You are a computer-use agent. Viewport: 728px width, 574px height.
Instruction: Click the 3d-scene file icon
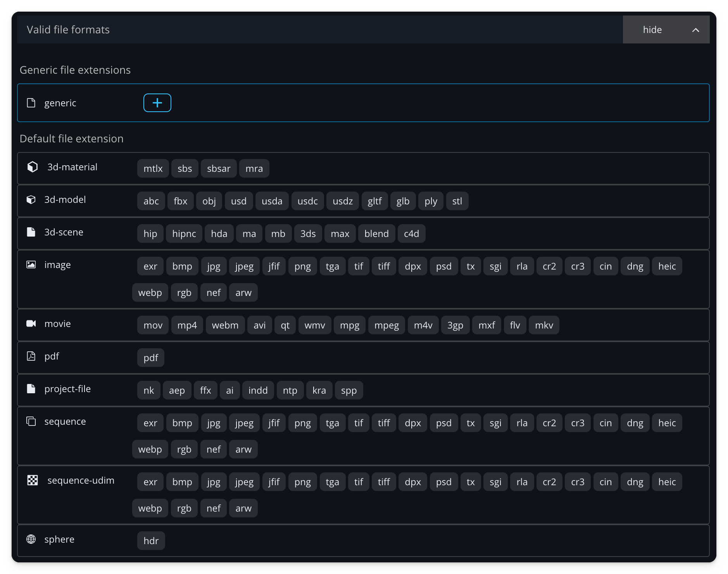point(31,232)
